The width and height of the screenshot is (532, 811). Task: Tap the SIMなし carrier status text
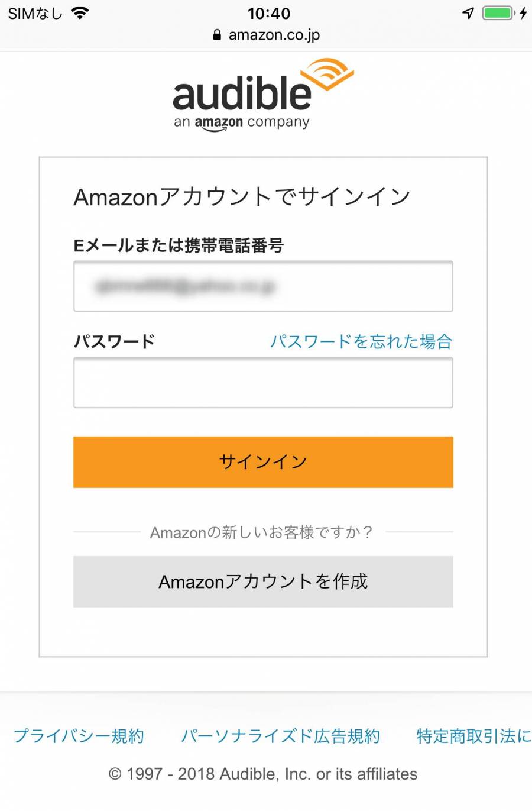35,13
